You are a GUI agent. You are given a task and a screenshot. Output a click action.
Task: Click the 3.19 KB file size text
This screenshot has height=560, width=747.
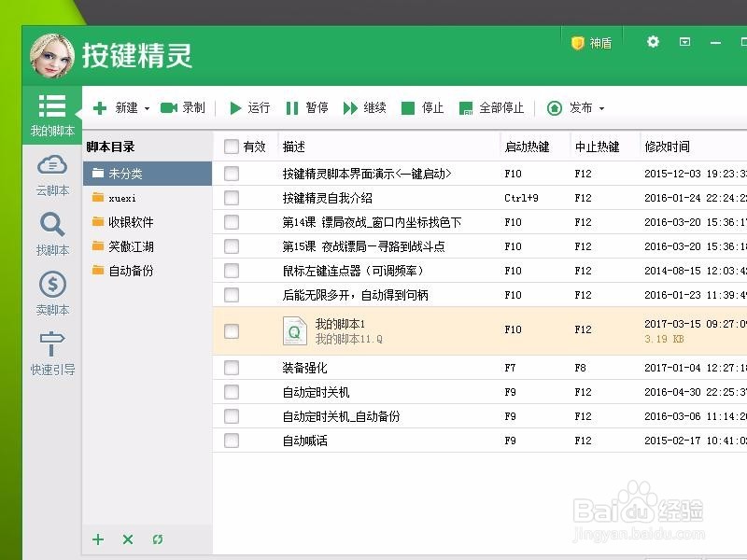[x=664, y=339]
